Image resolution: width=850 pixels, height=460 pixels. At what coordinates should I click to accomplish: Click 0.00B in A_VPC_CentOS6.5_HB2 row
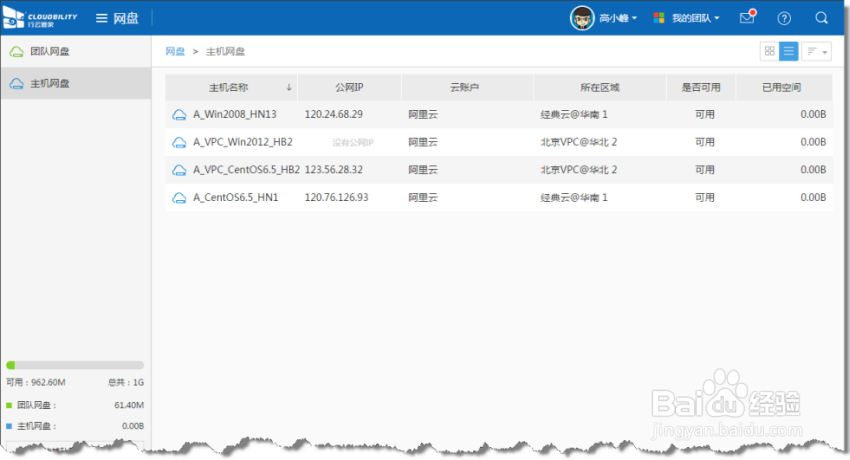pyautogui.click(x=813, y=170)
